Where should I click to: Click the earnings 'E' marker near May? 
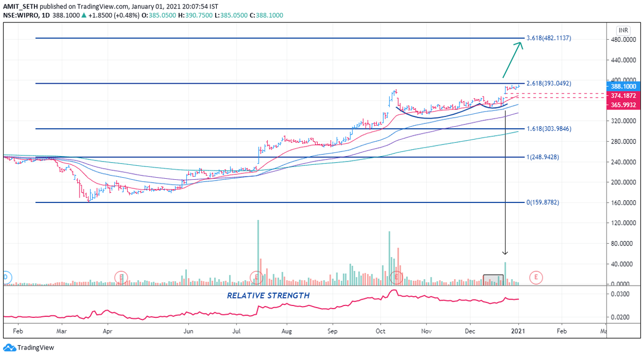(122, 278)
